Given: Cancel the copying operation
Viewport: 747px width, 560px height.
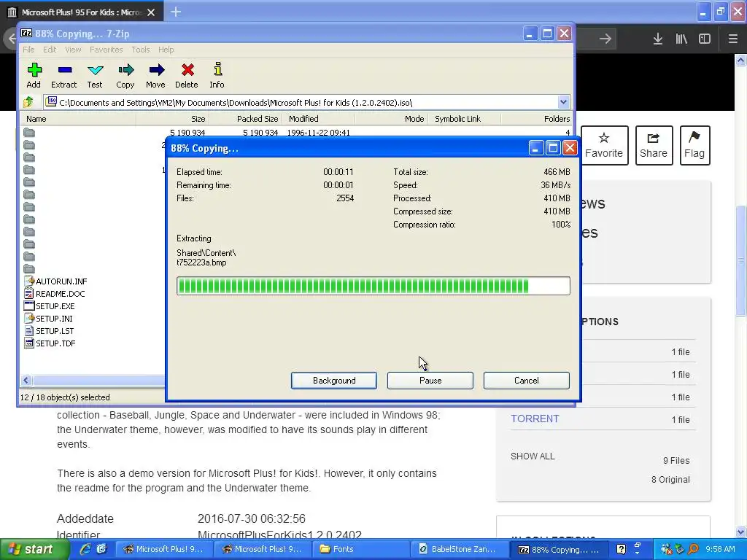Looking at the screenshot, I should point(527,381).
